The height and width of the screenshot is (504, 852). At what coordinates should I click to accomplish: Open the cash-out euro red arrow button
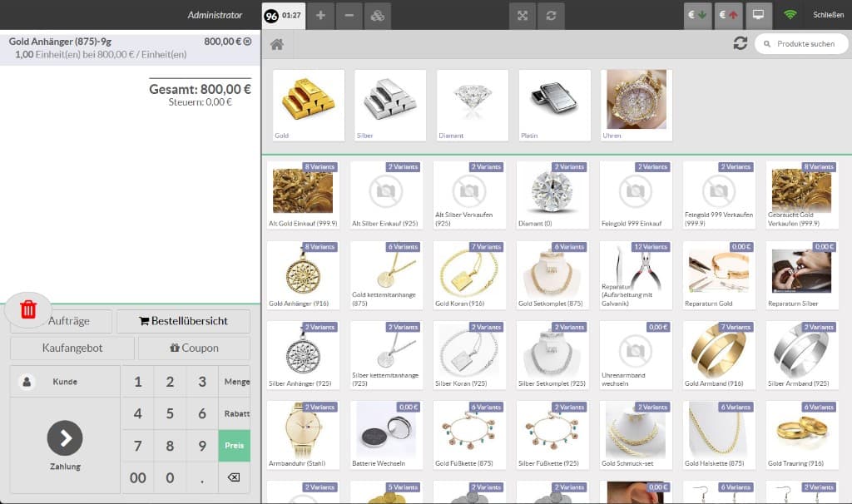[728, 15]
